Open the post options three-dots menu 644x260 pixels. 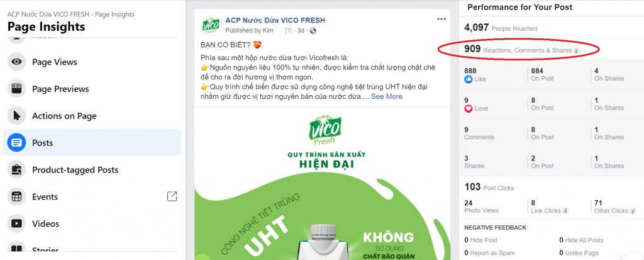441,20
